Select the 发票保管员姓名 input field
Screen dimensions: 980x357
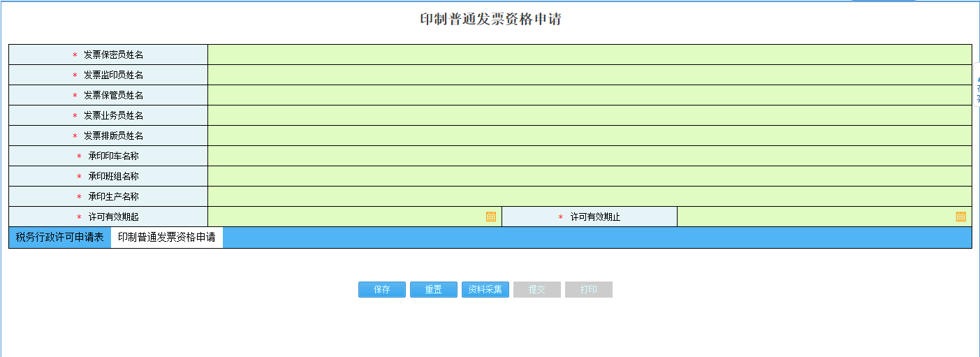tap(589, 95)
